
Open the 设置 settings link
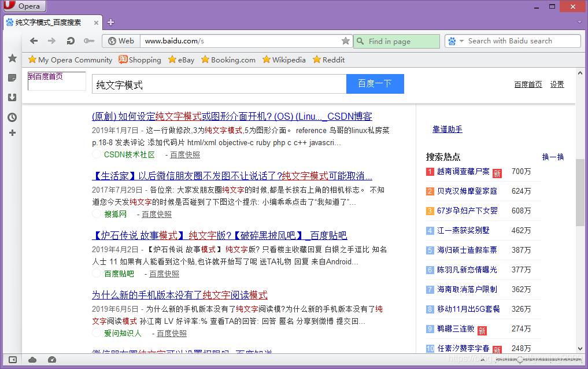click(x=557, y=84)
